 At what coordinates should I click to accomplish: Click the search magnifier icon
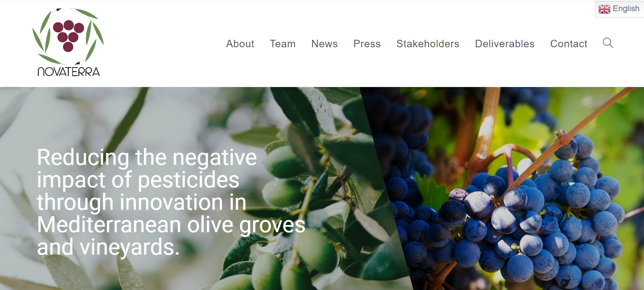[x=608, y=43]
